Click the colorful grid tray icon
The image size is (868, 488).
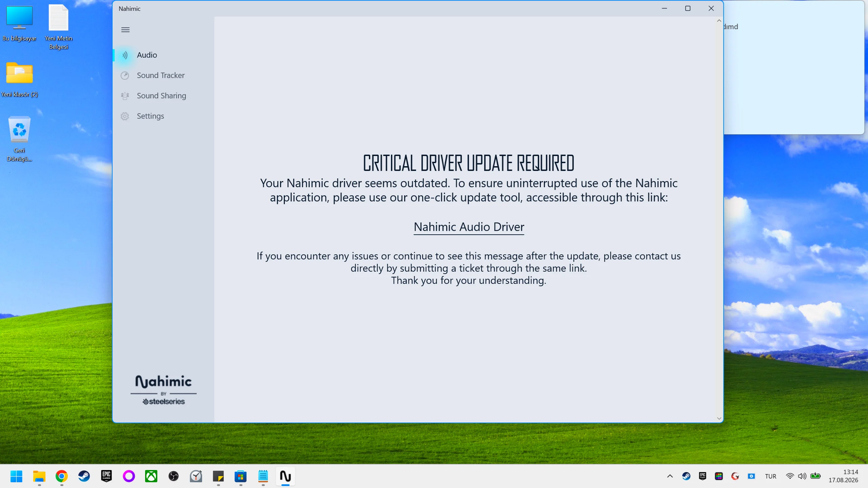[719, 476]
